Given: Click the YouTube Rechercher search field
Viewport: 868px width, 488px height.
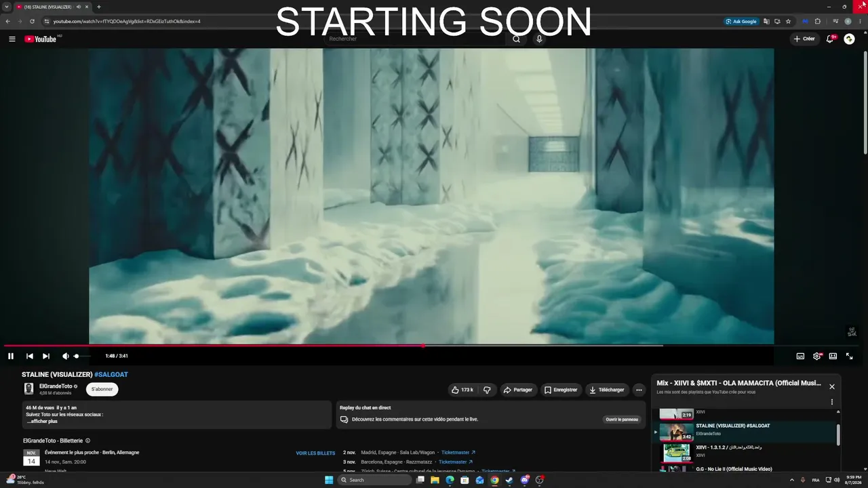Looking at the screenshot, I should point(414,39).
